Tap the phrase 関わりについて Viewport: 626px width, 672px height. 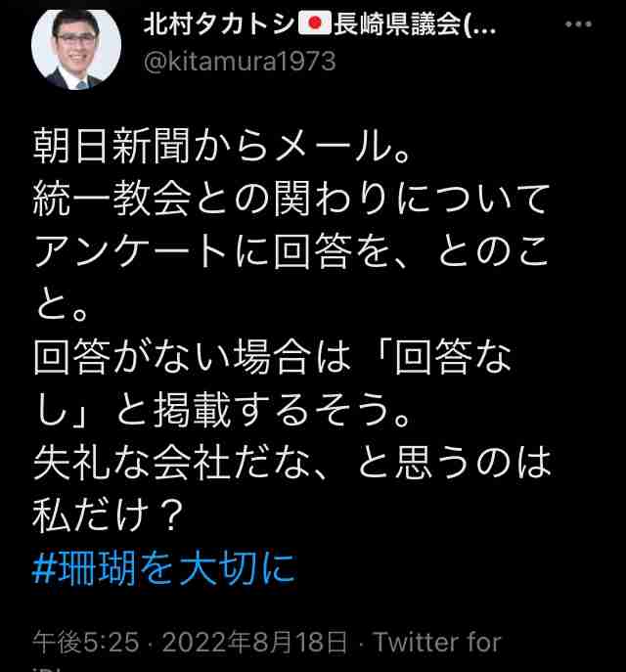point(412,199)
